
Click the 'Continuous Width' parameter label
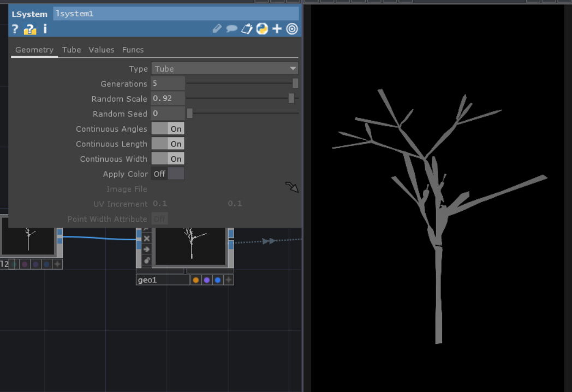pyautogui.click(x=114, y=159)
